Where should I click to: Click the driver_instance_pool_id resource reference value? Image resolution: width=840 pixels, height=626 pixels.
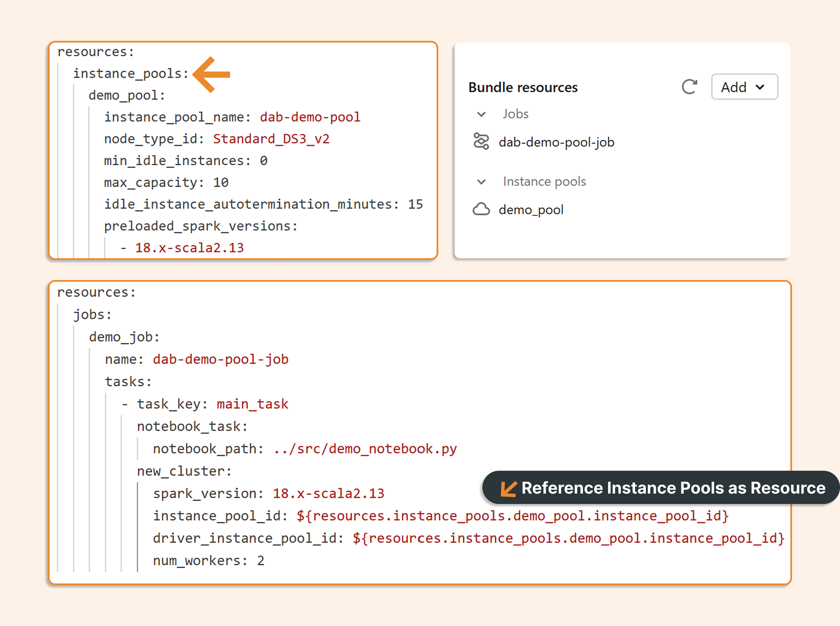569,538
